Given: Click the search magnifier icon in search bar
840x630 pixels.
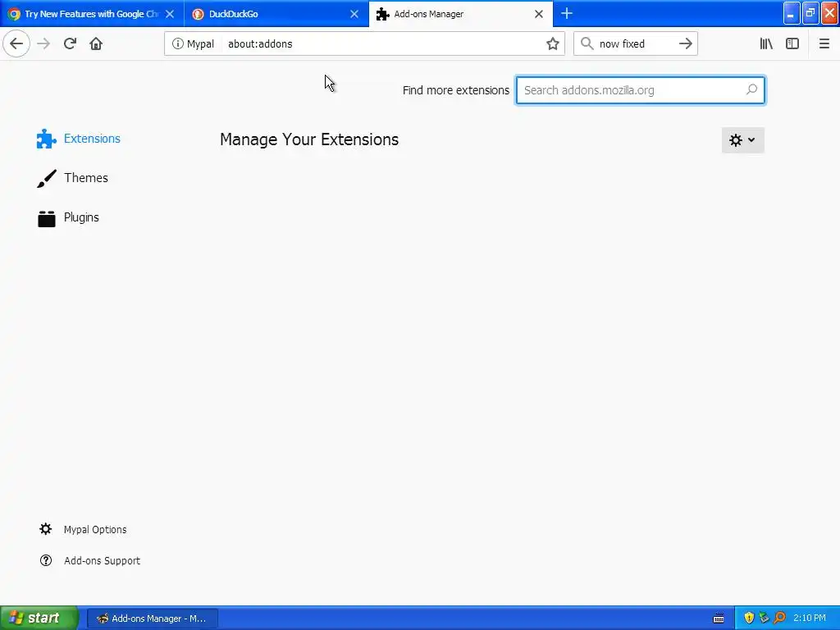Looking at the screenshot, I should pos(587,44).
